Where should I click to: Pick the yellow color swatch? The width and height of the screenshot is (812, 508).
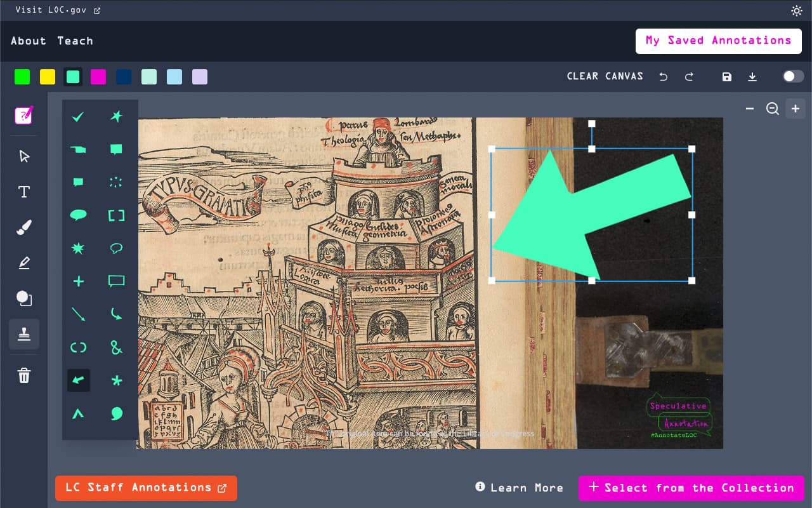point(47,76)
